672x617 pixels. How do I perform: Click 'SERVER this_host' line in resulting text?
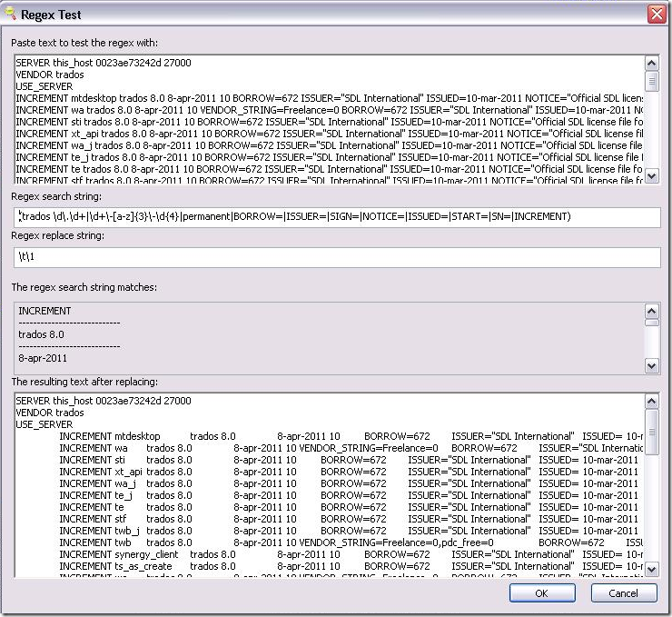tap(104, 401)
